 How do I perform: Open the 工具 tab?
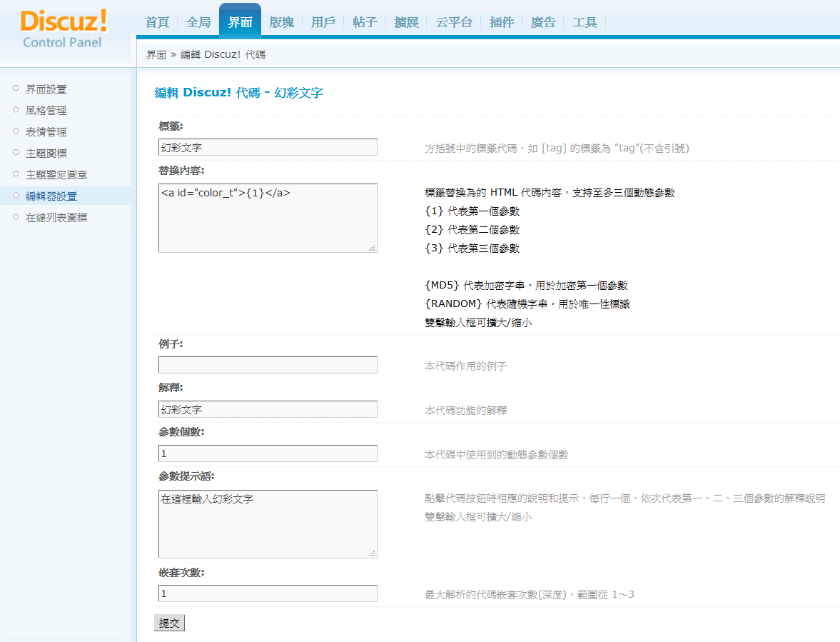pyautogui.click(x=585, y=22)
